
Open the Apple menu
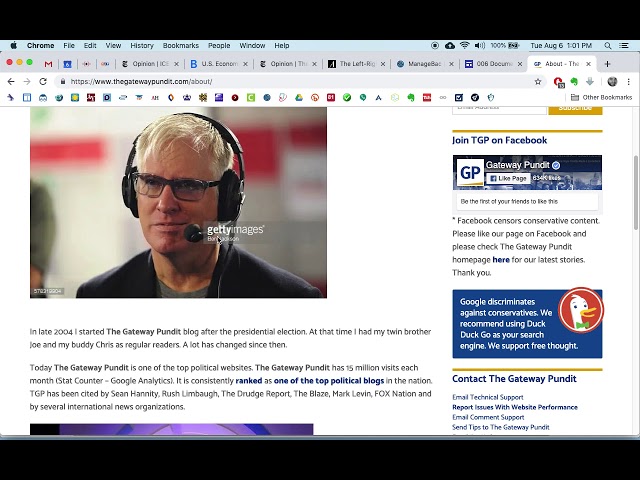13,46
